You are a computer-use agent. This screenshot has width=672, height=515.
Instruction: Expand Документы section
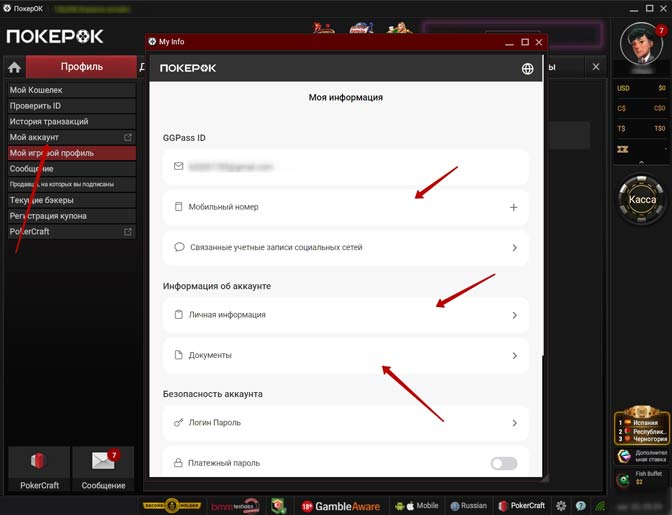[345, 355]
